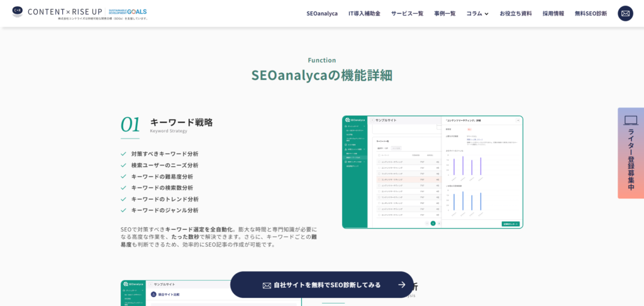Click the キーワード戦略 section title

182,122
